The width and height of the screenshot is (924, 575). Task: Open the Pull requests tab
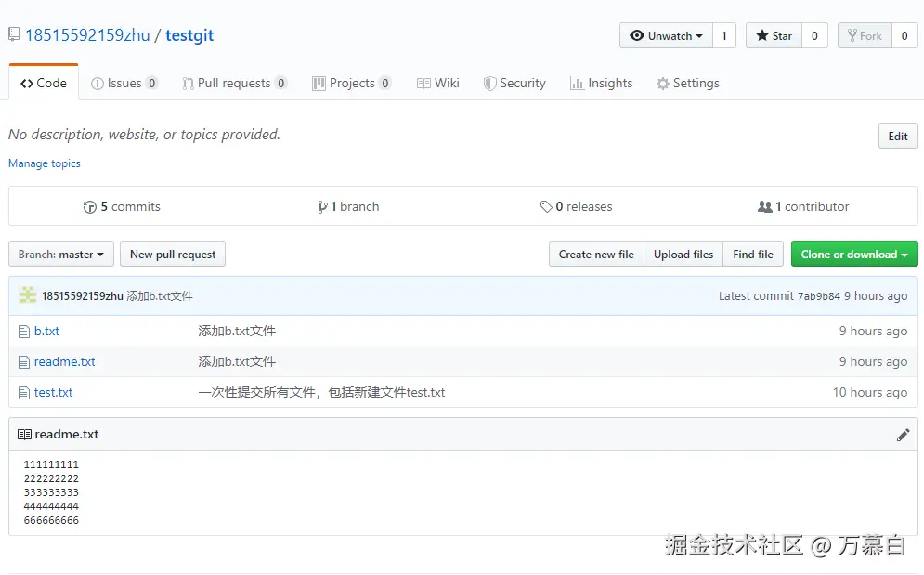pos(235,84)
